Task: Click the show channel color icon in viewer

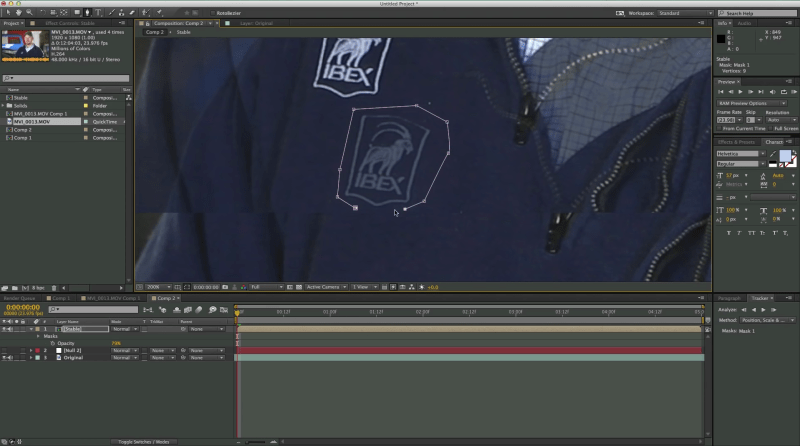Action: (x=243, y=287)
